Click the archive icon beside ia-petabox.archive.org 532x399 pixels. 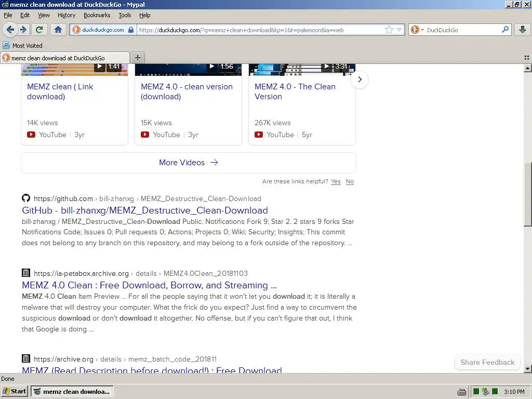(26, 273)
